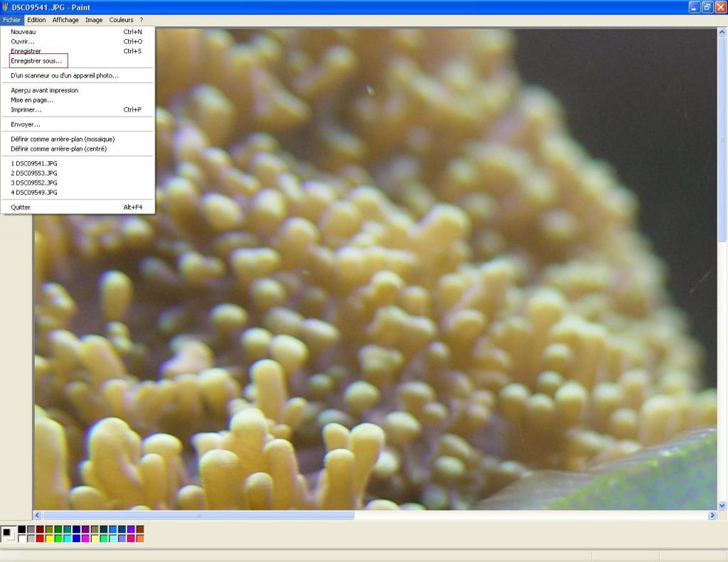728x562 pixels.
Task: Choose Quitter to exit Paint
Action: click(x=77, y=207)
